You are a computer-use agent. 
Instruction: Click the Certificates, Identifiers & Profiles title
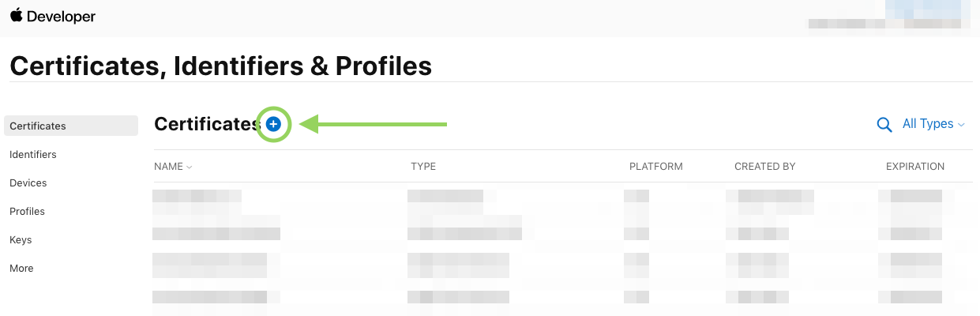click(x=221, y=66)
